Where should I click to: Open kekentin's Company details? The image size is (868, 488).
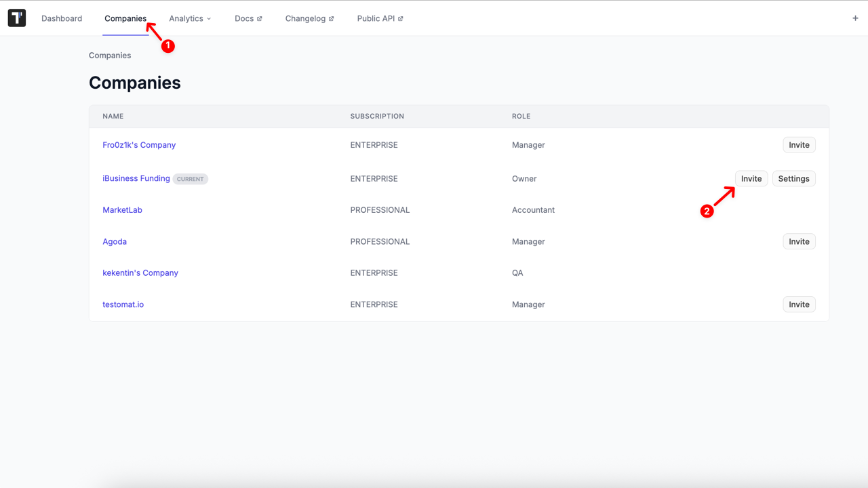pos(140,272)
